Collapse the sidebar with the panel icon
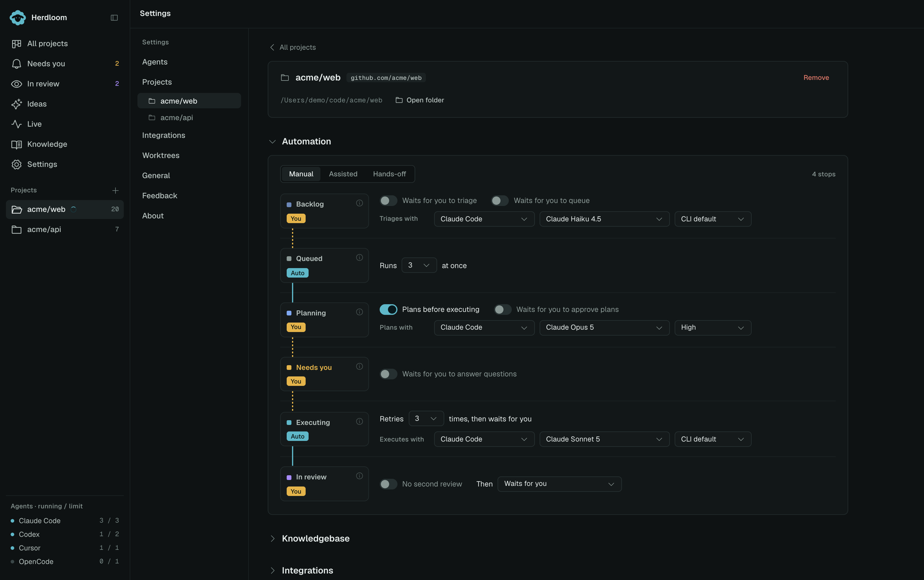The image size is (924, 580). tap(114, 18)
